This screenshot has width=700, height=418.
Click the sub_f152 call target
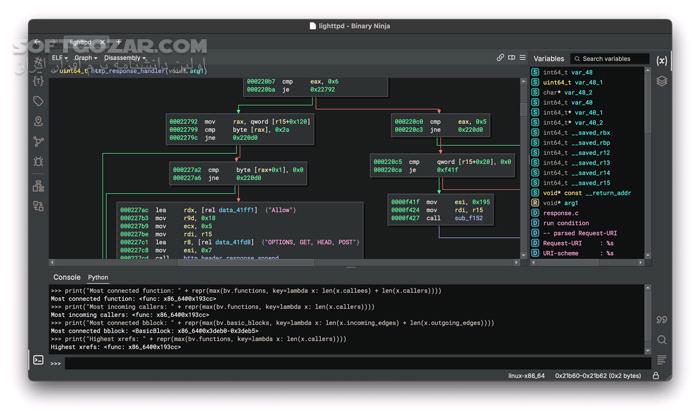[x=469, y=218]
